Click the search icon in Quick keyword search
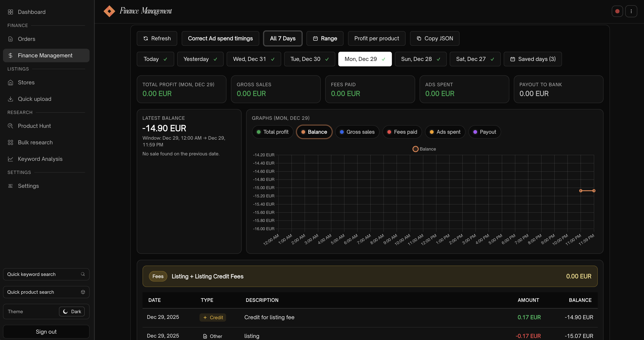The image size is (644, 340). pyautogui.click(x=83, y=274)
